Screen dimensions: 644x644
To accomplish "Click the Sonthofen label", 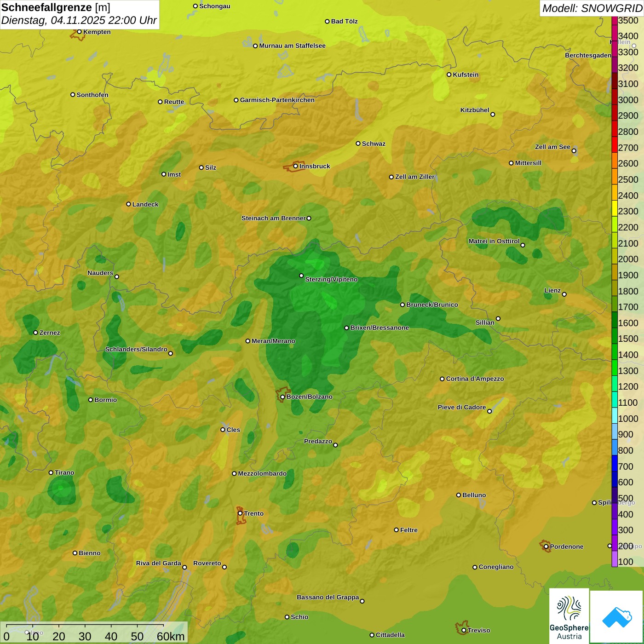I will tap(92, 95).
